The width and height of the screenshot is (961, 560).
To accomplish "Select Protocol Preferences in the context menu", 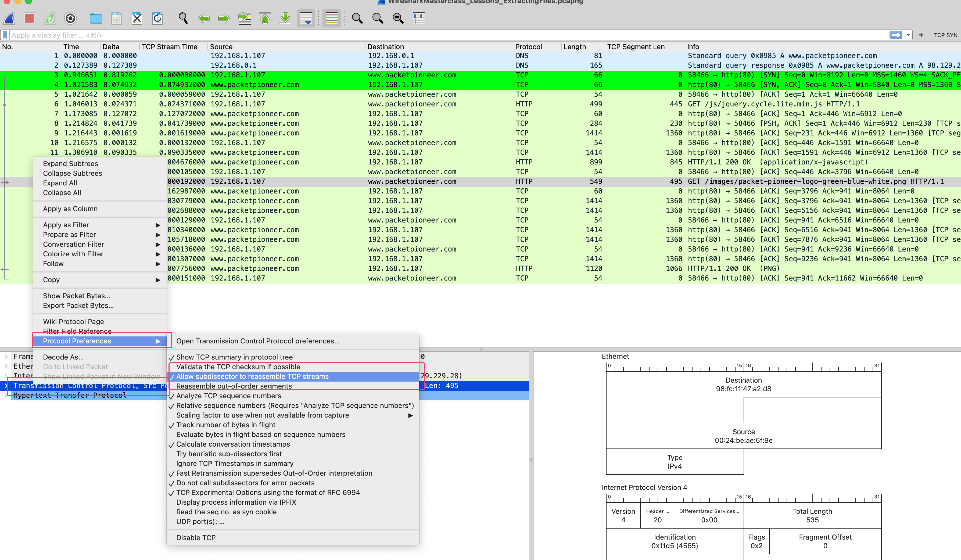I will click(x=77, y=341).
